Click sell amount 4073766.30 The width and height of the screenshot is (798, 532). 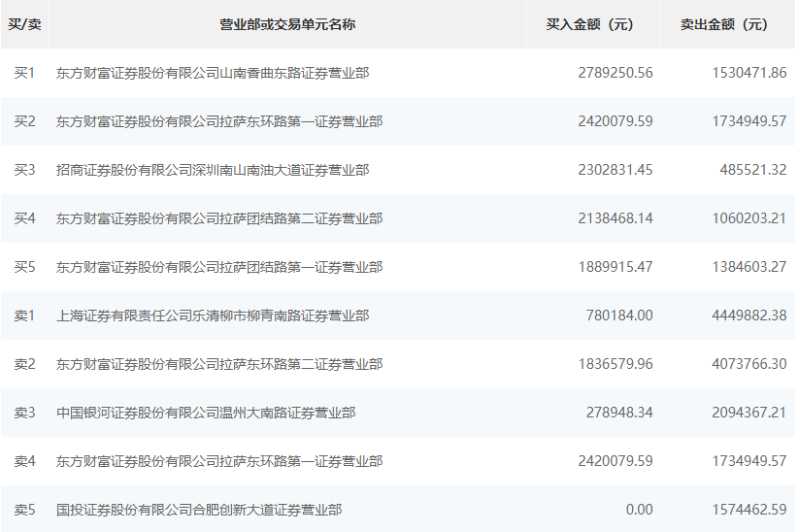(749, 364)
